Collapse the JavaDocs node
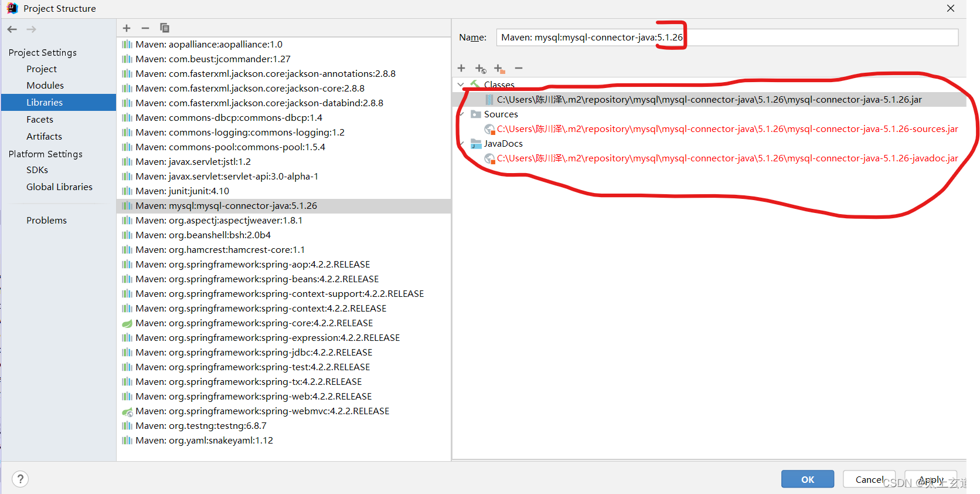Screen dimensions: 980x494 (x=461, y=144)
